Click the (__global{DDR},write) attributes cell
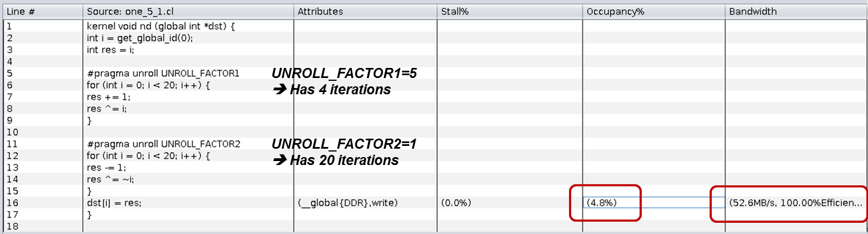The image size is (868, 234). (347, 203)
